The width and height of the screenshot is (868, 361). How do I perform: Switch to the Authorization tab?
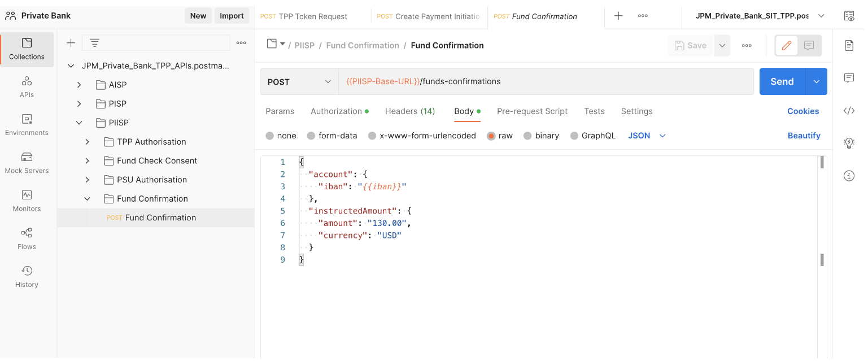click(x=339, y=111)
